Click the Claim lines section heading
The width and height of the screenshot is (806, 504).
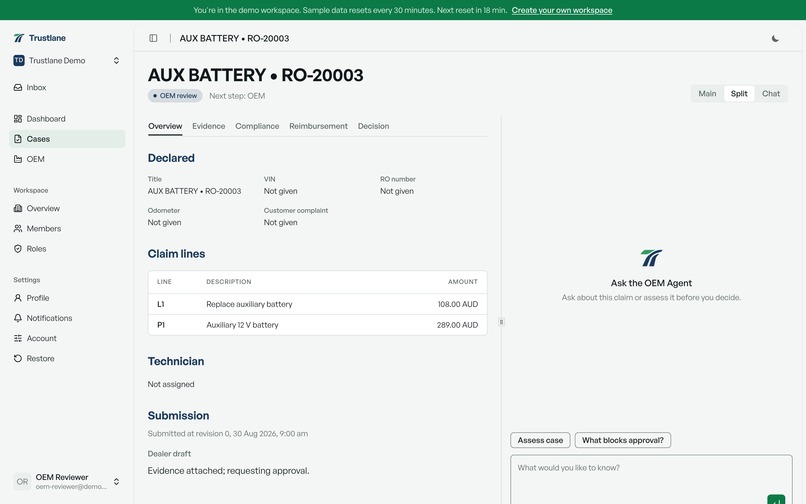176,254
